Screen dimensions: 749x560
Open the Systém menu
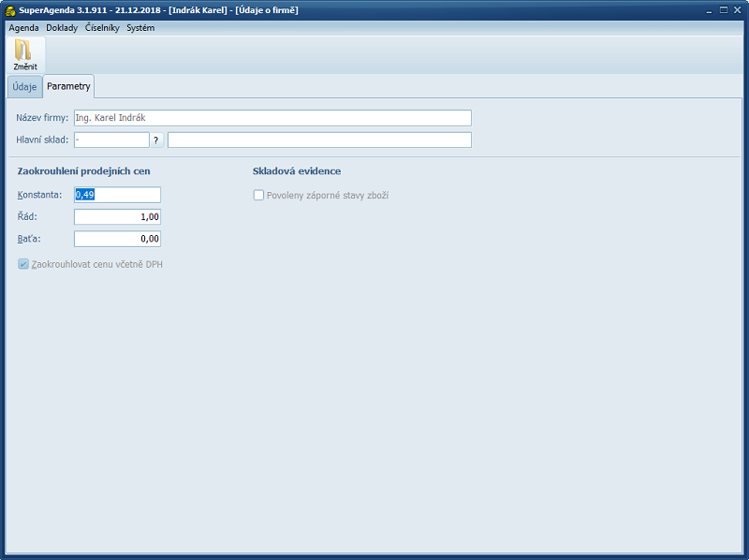coord(140,28)
